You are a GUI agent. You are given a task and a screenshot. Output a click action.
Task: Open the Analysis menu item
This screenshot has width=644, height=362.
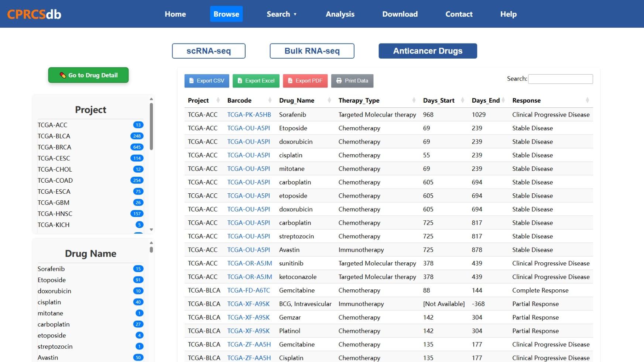340,14
